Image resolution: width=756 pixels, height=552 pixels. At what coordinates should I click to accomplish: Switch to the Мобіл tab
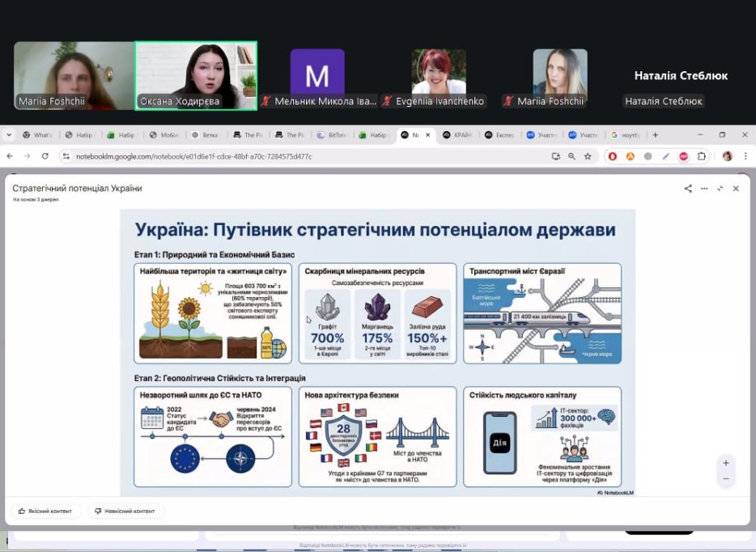164,135
